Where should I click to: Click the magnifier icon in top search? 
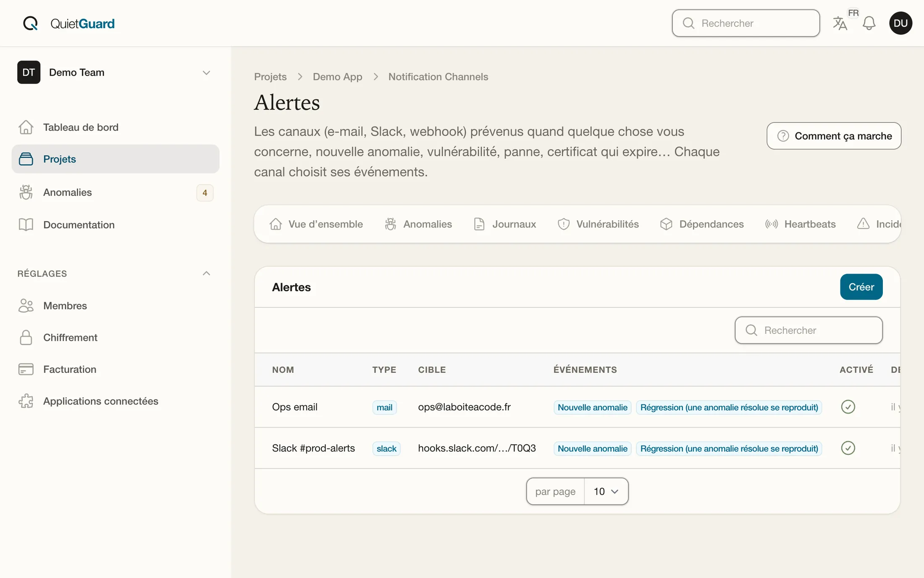click(688, 23)
